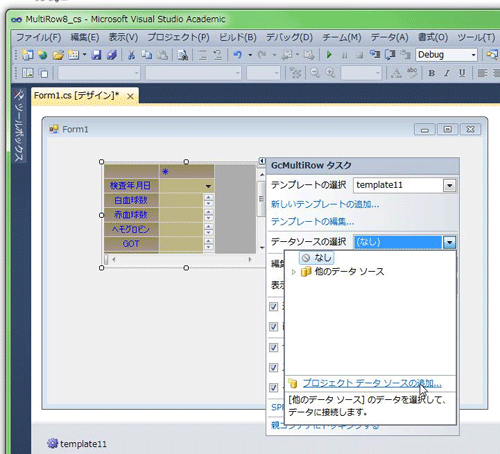The image size is (500, 454).
Task: Click the Copy icon in the toolbar
Action: tap(147, 55)
